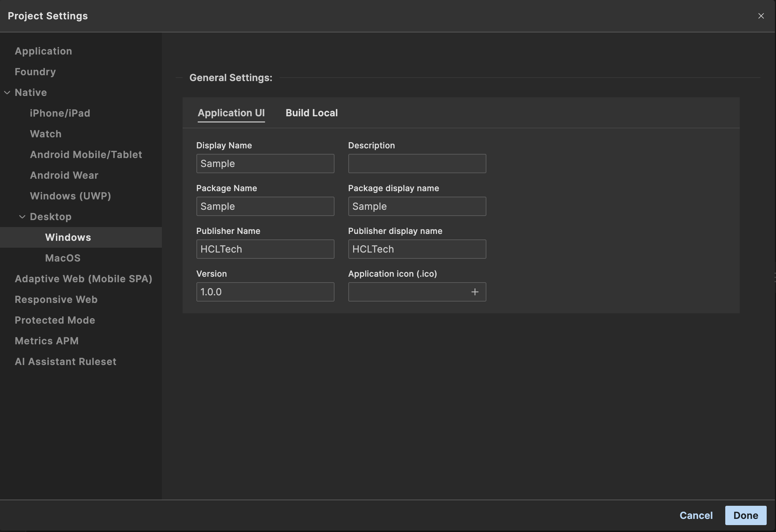The image size is (776, 532).
Task: Click the plus icon in Application icon field
Action: point(475,292)
